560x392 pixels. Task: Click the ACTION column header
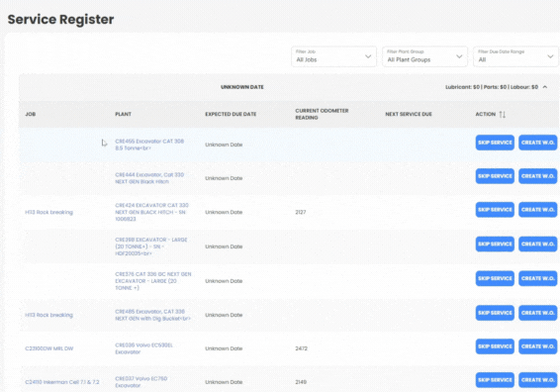coord(486,114)
